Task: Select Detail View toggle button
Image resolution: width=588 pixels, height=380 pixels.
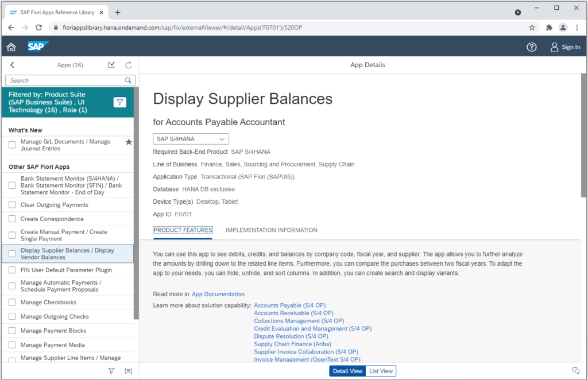Action: pos(347,371)
